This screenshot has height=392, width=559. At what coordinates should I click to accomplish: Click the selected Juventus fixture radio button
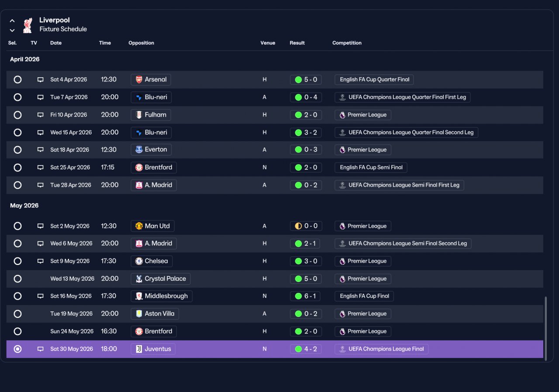tap(17, 349)
